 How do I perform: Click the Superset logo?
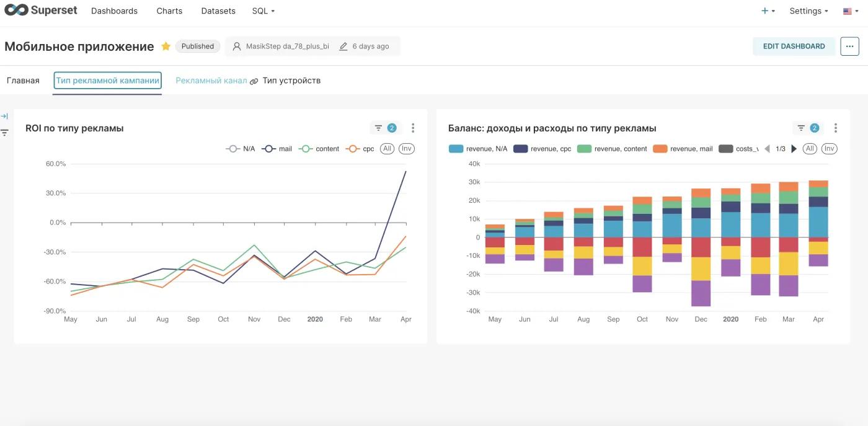[41, 11]
